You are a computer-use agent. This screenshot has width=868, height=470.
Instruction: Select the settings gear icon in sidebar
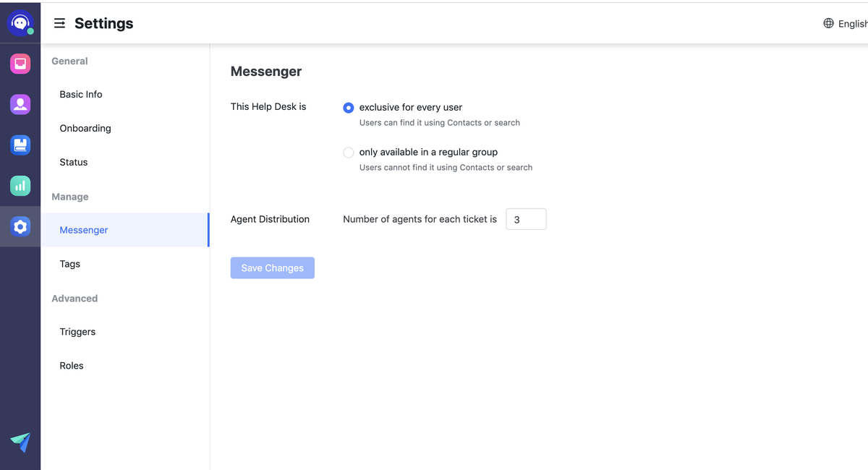(20, 227)
